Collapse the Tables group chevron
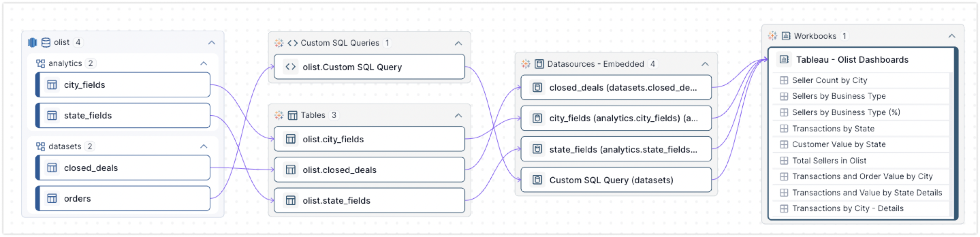This screenshot has height=237, width=980. (458, 115)
